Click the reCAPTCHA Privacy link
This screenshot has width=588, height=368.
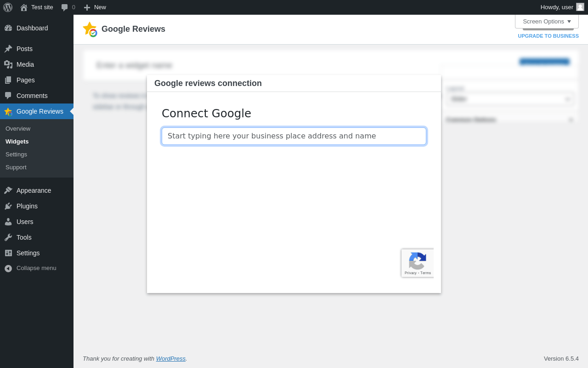click(x=411, y=273)
